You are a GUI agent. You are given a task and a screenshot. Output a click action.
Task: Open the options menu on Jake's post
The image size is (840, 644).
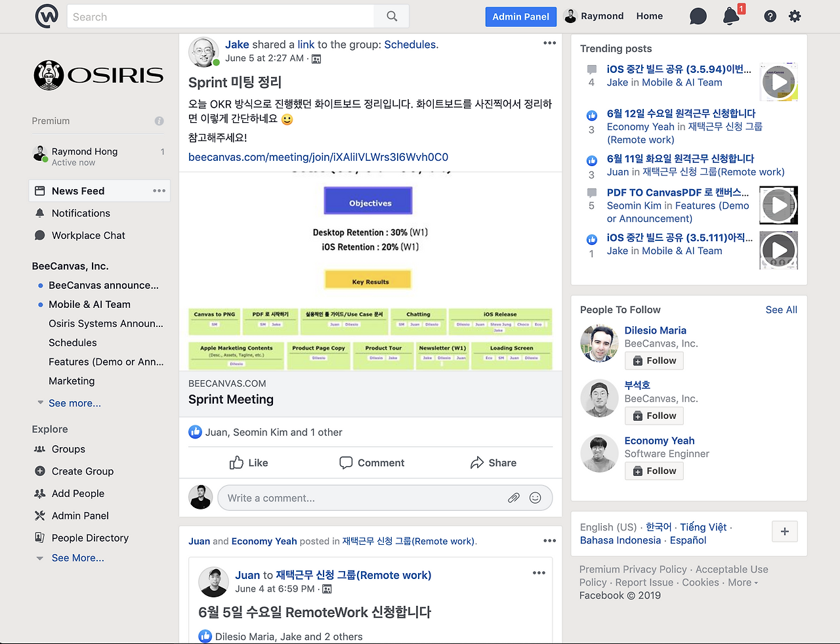549,43
